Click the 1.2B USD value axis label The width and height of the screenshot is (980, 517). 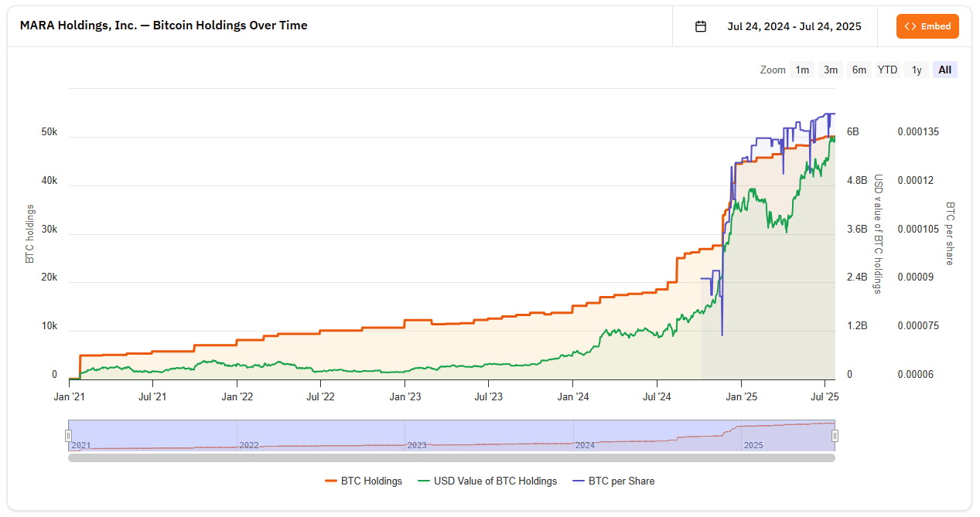coord(857,326)
